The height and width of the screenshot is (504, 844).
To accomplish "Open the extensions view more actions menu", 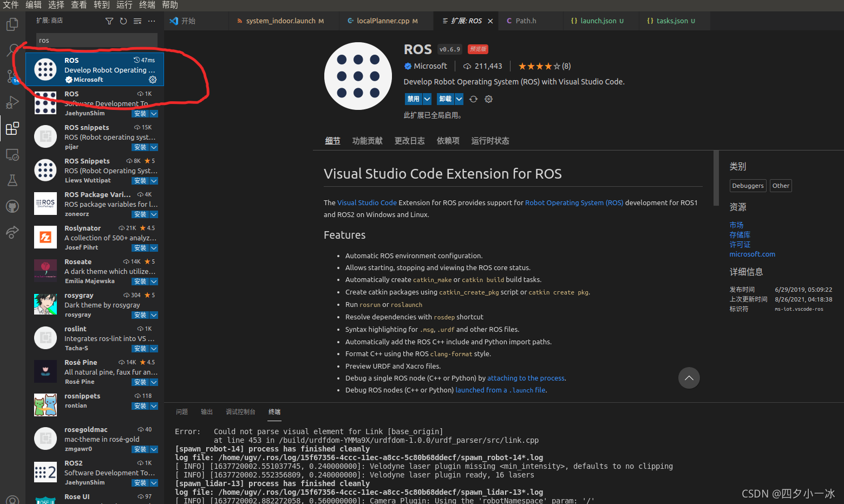I will pyautogui.click(x=152, y=21).
